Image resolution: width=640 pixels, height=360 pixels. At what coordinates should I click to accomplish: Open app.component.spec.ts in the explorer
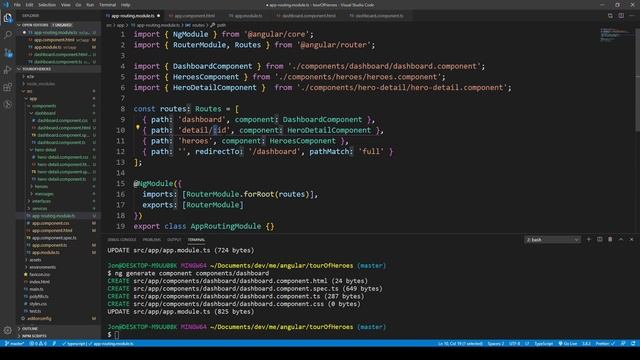pos(54,238)
